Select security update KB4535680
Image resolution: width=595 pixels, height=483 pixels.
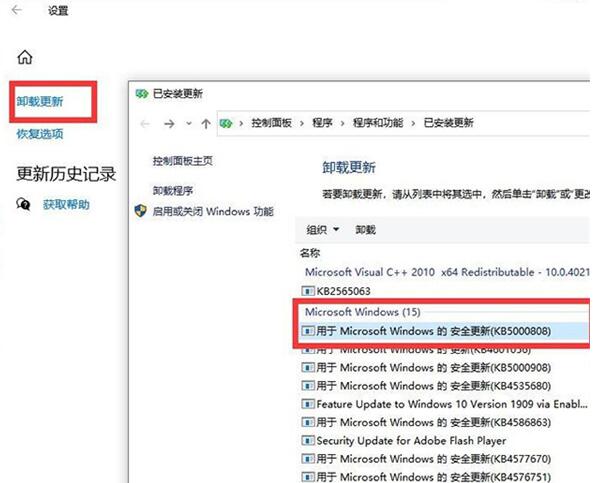[x=433, y=386]
